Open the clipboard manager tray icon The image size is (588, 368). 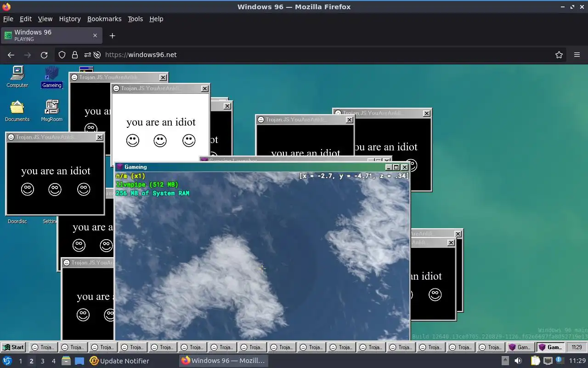pos(535,361)
